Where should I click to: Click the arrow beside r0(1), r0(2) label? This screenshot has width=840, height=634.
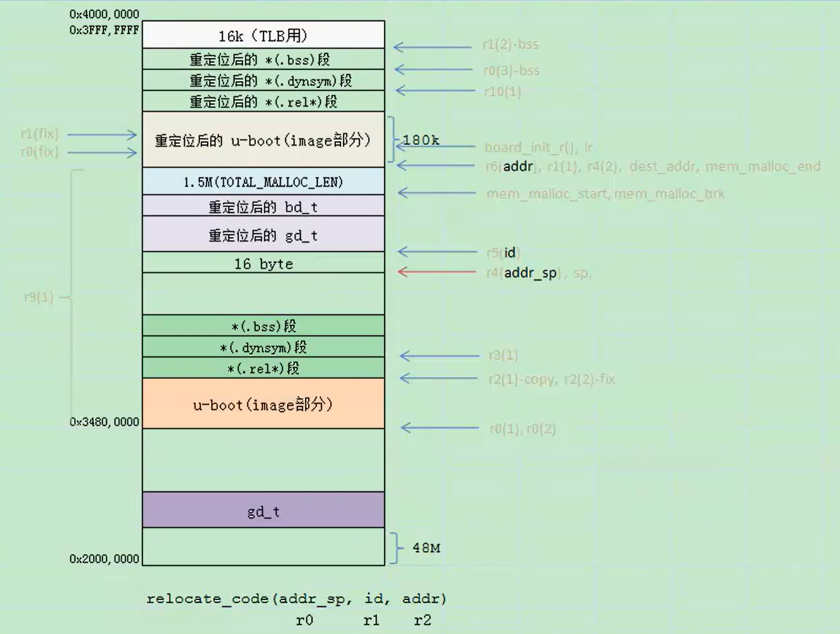coord(440,428)
